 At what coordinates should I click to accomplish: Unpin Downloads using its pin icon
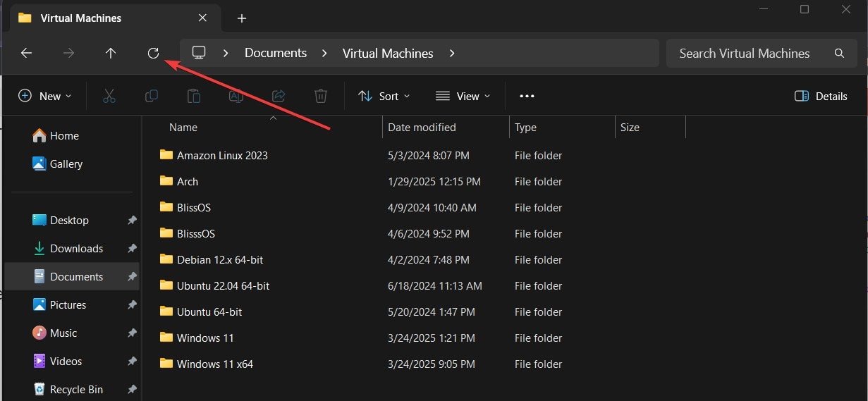pyautogui.click(x=131, y=249)
